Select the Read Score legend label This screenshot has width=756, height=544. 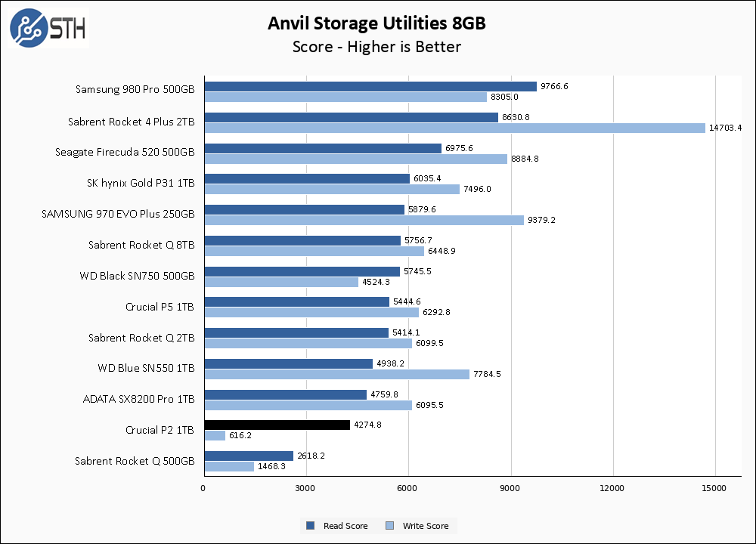345,526
